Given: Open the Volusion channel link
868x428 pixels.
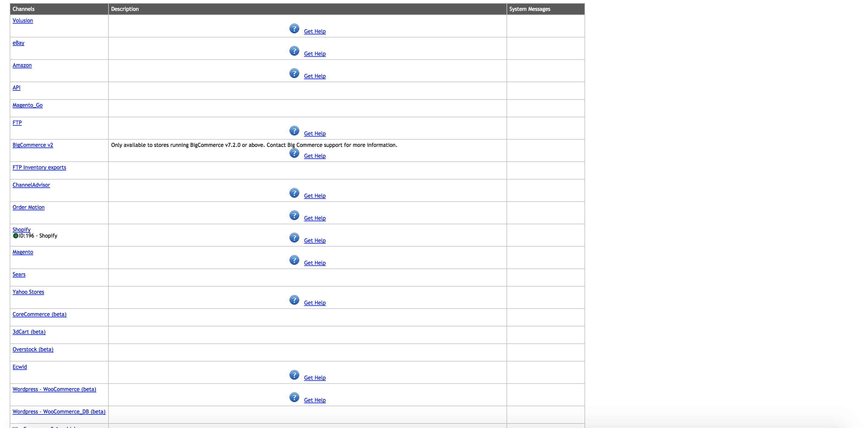Looking at the screenshot, I should [23, 21].
